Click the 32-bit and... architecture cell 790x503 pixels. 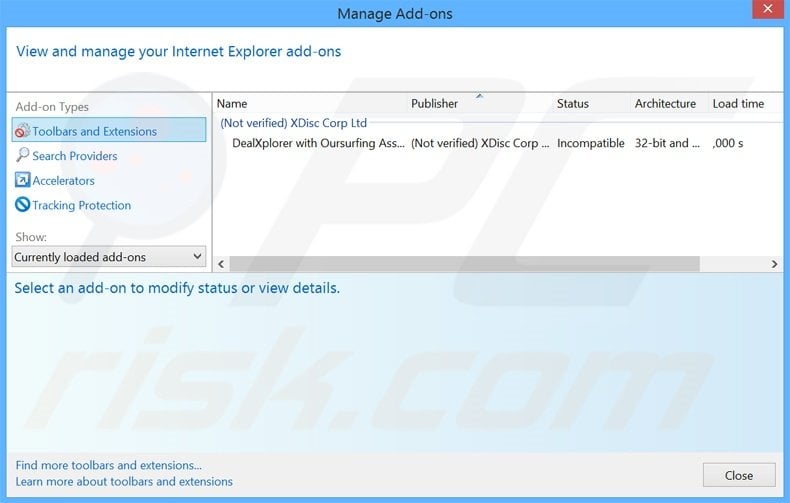(x=667, y=143)
